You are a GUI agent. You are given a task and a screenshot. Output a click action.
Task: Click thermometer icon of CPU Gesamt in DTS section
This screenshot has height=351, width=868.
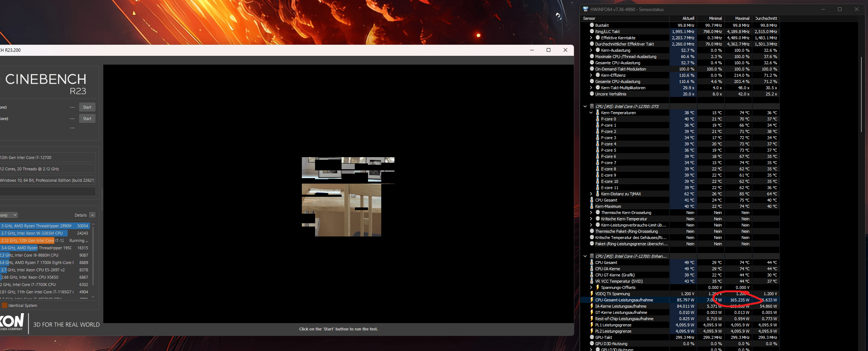(592, 200)
